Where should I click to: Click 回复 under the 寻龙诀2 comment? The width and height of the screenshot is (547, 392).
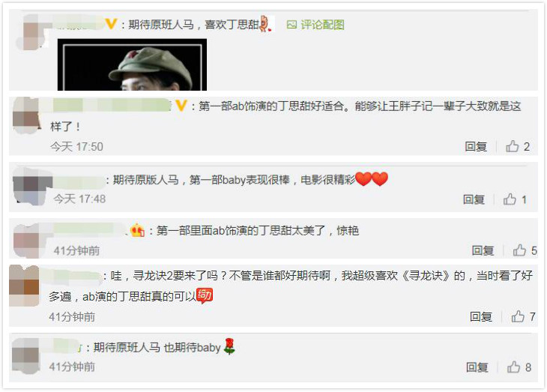pyautogui.click(x=481, y=317)
